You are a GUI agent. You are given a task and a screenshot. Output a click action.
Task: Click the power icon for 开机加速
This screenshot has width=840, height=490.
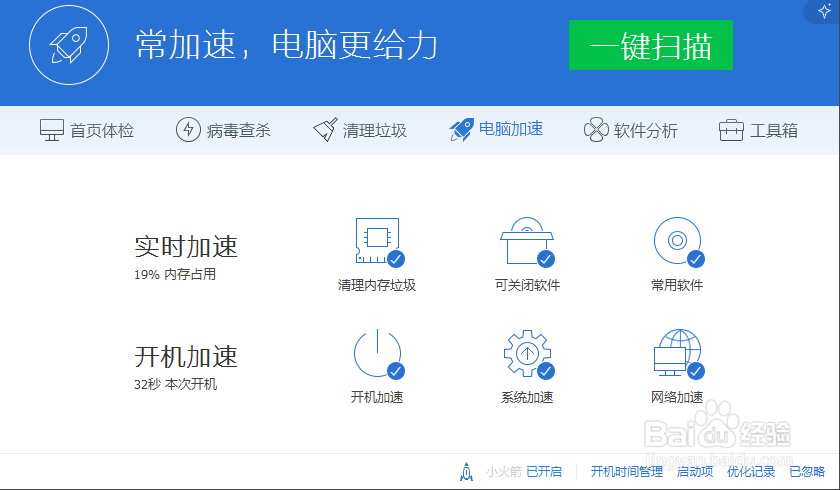coord(377,353)
